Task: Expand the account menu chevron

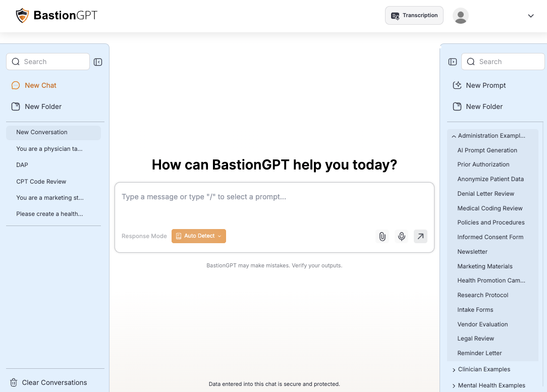Action: pyautogui.click(x=531, y=16)
